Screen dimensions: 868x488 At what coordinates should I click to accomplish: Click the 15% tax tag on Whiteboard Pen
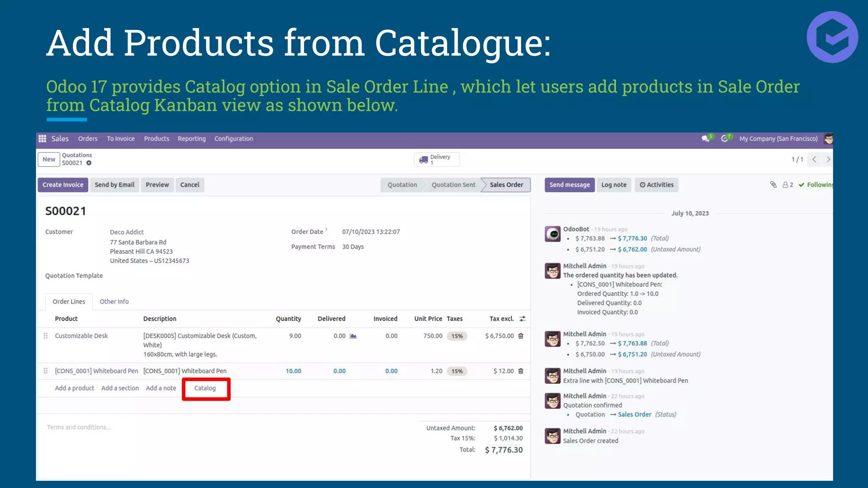click(457, 371)
